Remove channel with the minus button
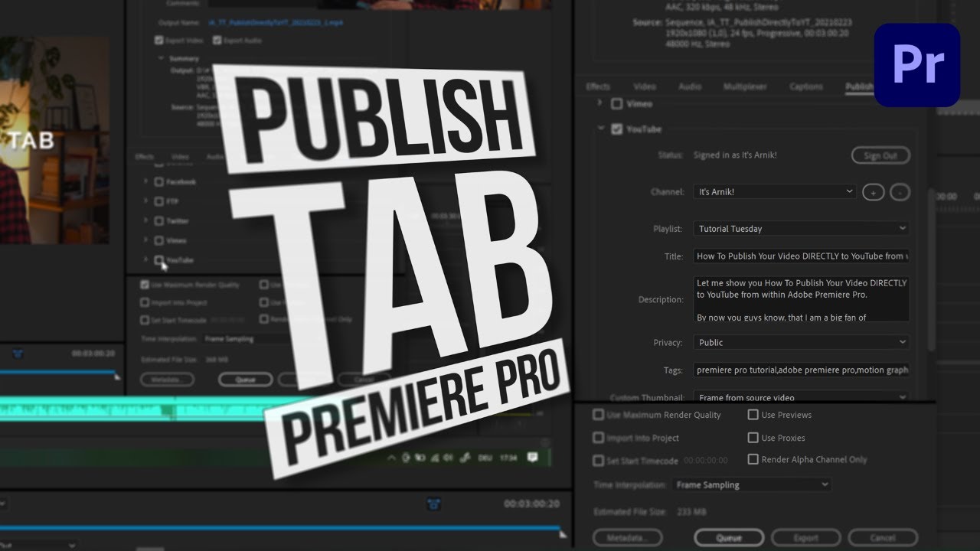Image resolution: width=980 pixels, height=551 pixels. tap(900, 192)
